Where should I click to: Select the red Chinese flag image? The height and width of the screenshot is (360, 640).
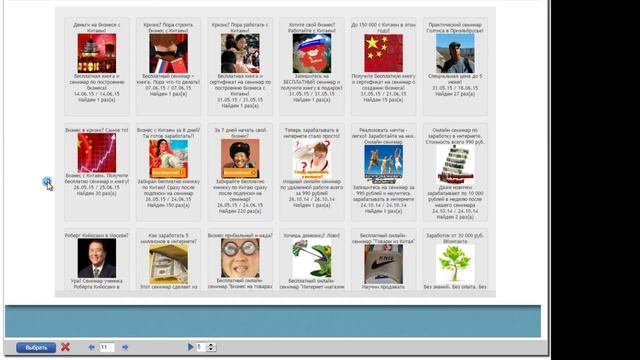383,53
